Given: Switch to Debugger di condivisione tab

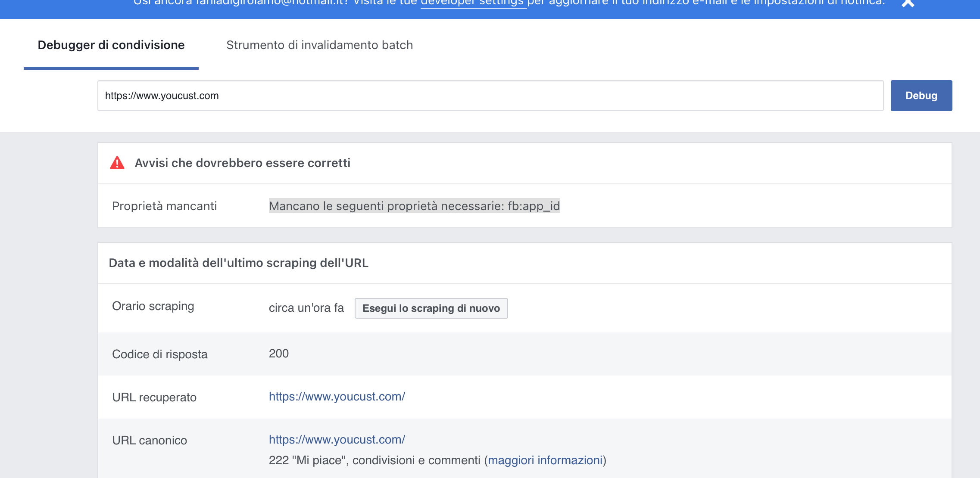Looking at the screenshot, I should (111, 45).
